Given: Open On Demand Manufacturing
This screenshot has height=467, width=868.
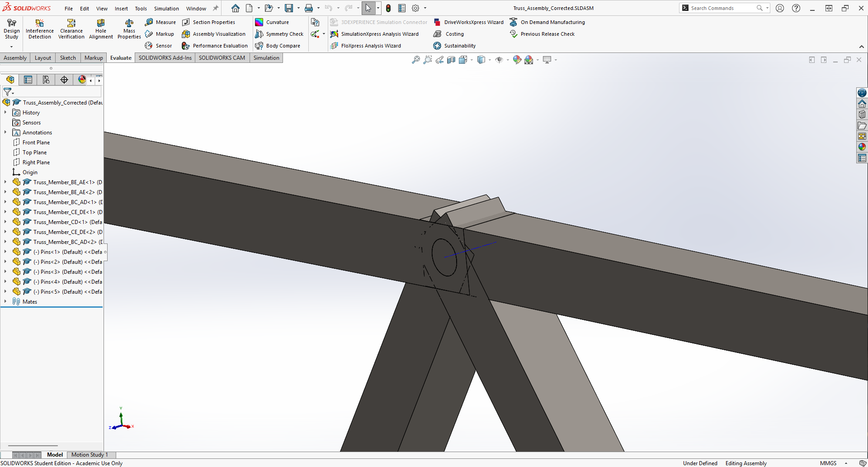Looking at the screenshot, I should pos(547,22).
